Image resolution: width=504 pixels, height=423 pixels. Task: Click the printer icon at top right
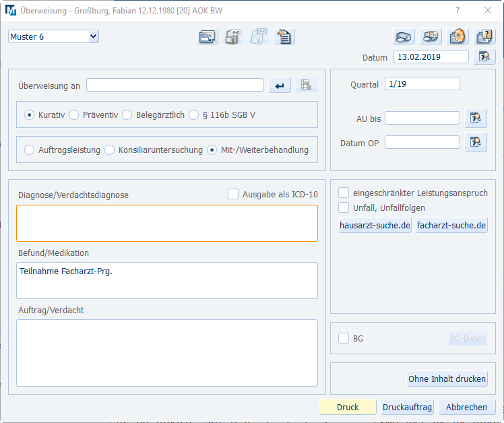coord(403,37)
